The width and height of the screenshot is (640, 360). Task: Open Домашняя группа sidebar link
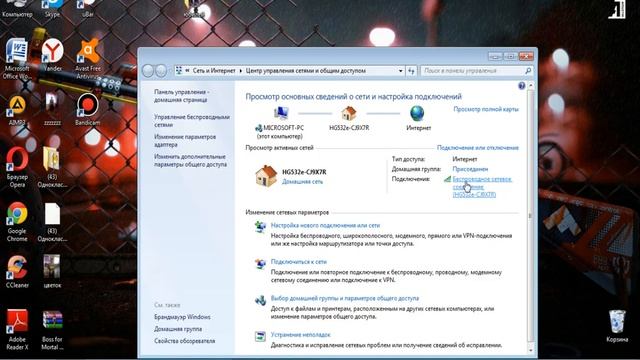click(178, 329)
